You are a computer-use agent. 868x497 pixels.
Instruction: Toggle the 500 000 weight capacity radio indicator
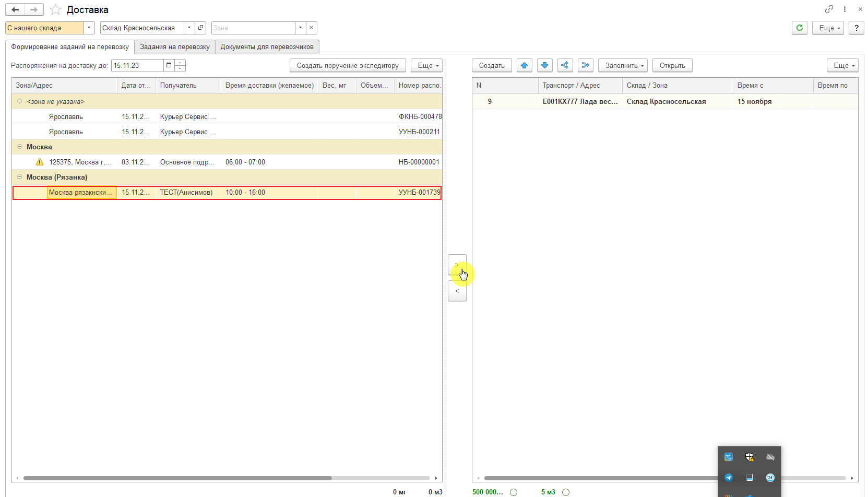click(514, 492)
